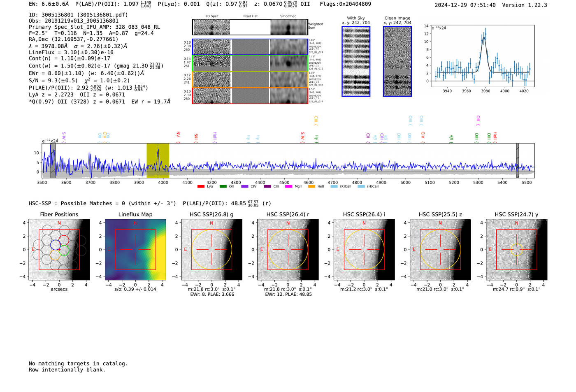Open the Clean Image cutout
This screenshot has width=576, height=392.
click(397, 61)
